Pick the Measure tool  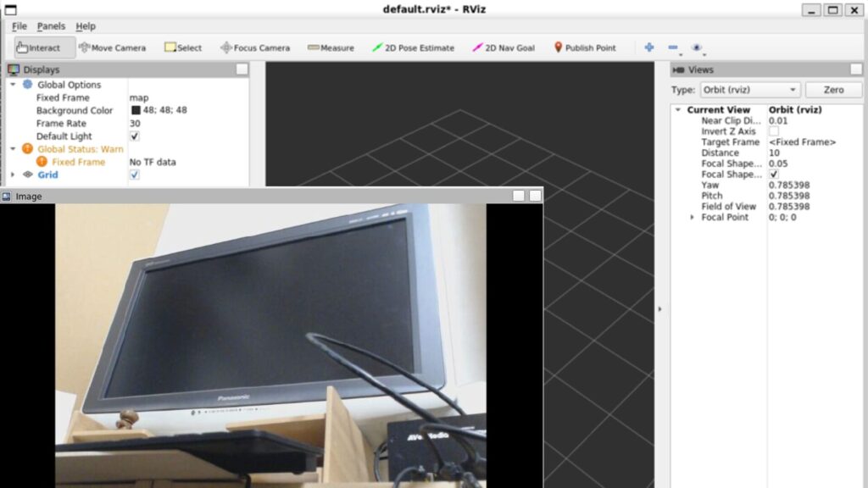tap(331, 48)
